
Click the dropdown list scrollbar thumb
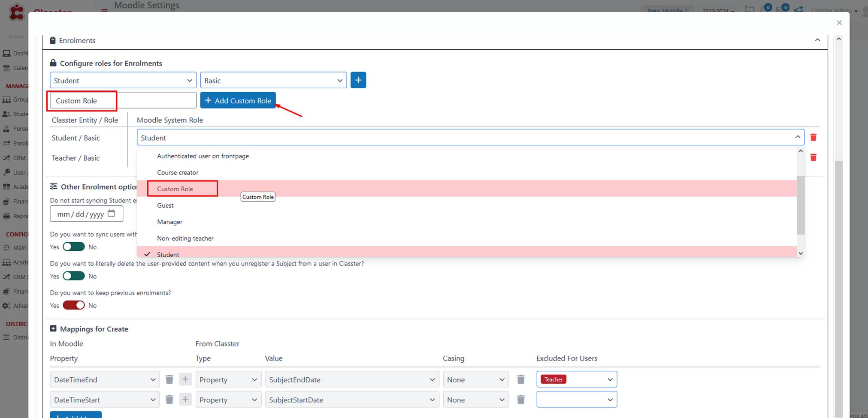pos(801,205)
